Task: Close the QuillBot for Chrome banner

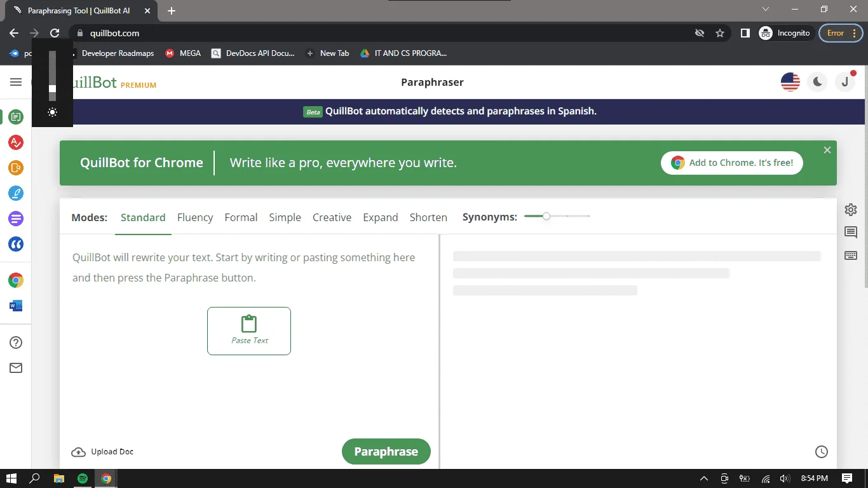Action: point(827,150)
